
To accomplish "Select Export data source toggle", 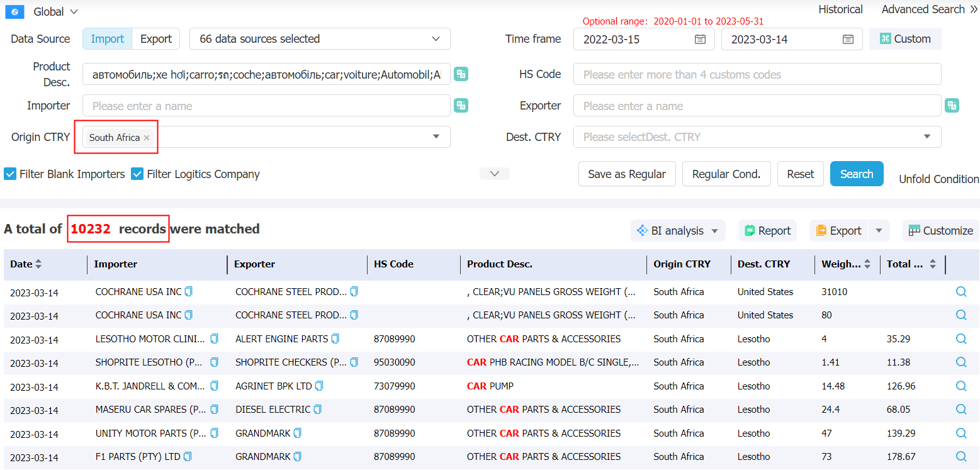I will pos(156,39).
